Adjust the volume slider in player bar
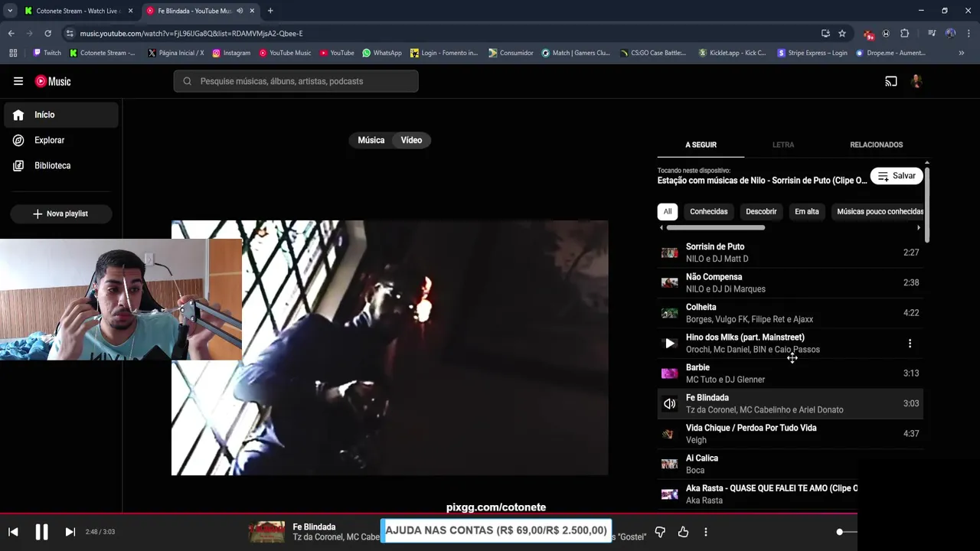The height and width of the screenshot is (551, 980). [x=847, y=532]
